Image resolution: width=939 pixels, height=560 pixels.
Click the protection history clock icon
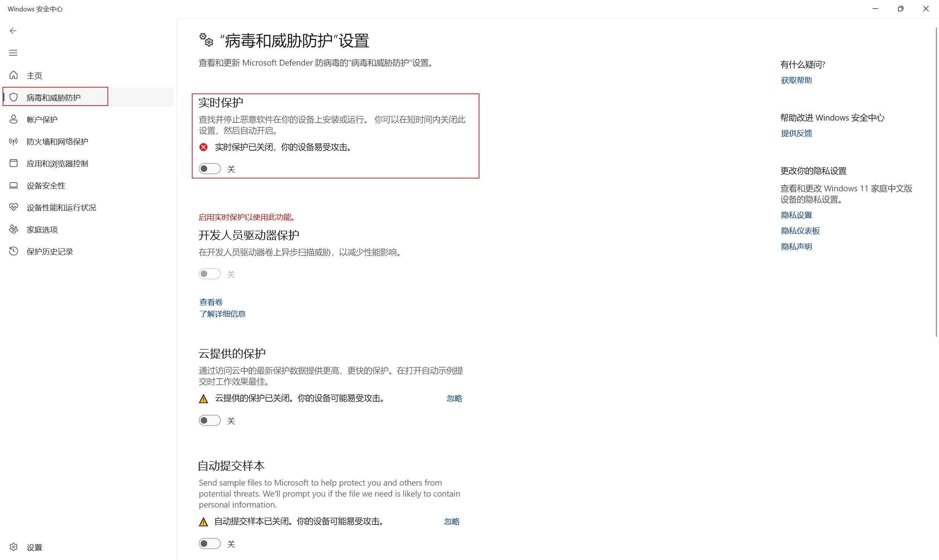[14, 251]
